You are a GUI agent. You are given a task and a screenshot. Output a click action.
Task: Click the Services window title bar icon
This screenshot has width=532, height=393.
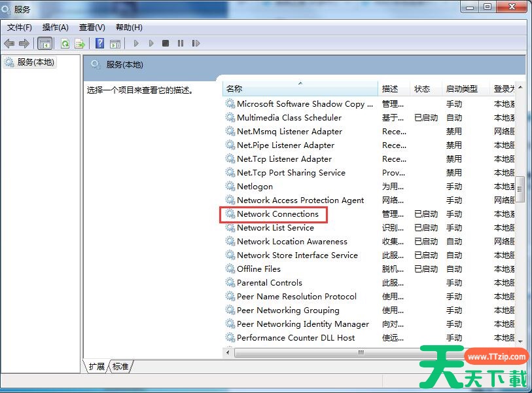click(6, 9)
